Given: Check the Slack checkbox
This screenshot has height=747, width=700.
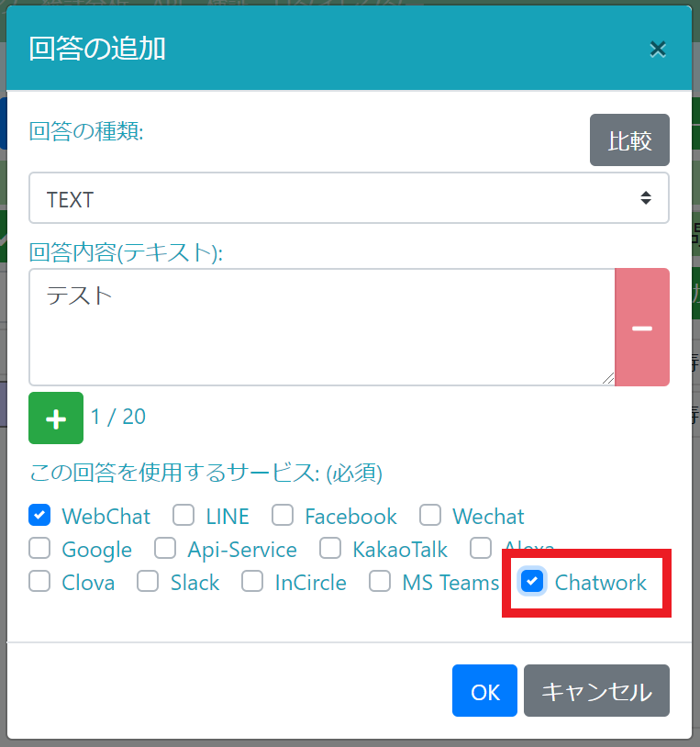Looking at the screenshot, I should coord(148,581).
